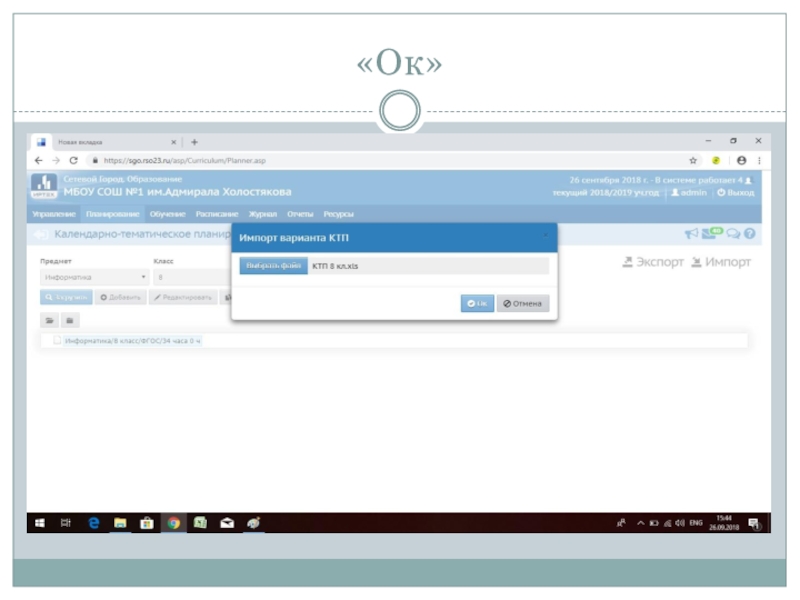Open the Расписание menu

217,214
